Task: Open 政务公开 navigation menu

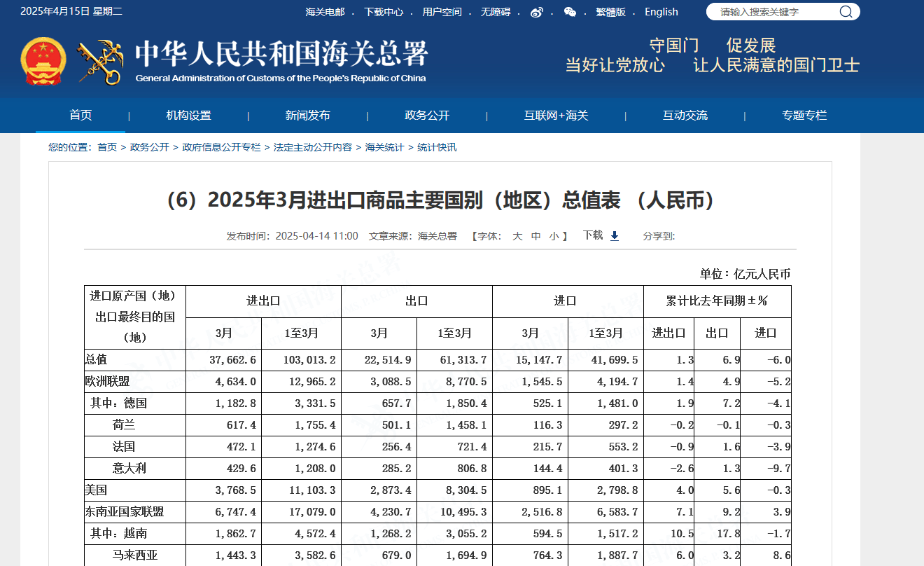Action: (427, 116)
